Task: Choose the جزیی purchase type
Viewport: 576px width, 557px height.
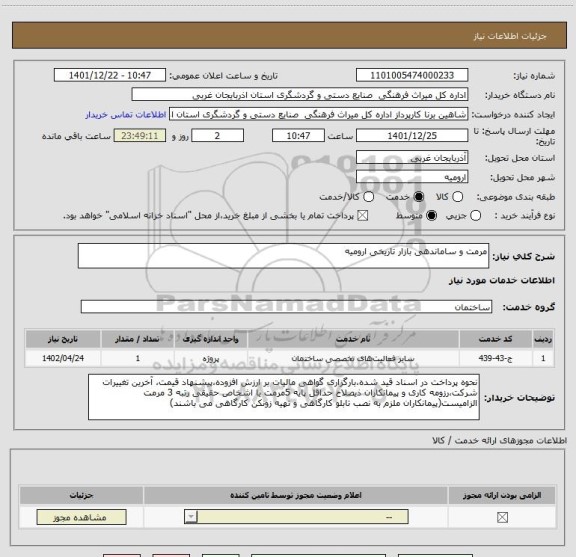Action: [x=476, y=216]
